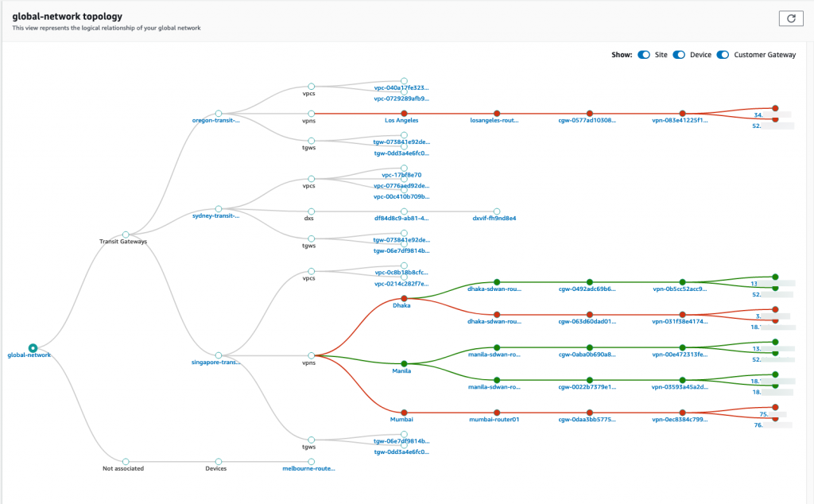The image size is (814, 504).
Task: Toggle the Site visibility switch
Action: click(x=643, y=54)
